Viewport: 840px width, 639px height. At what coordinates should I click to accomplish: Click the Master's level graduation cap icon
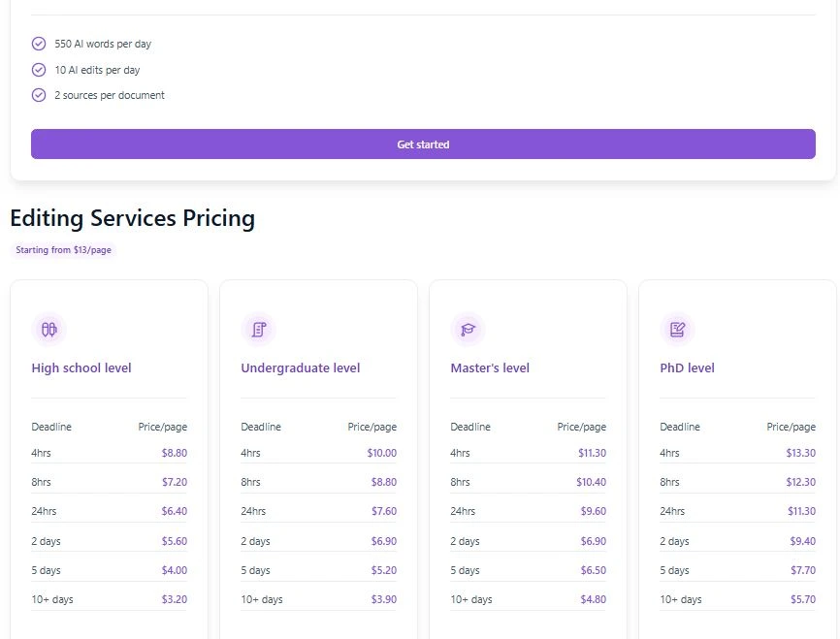pos(468,330)
